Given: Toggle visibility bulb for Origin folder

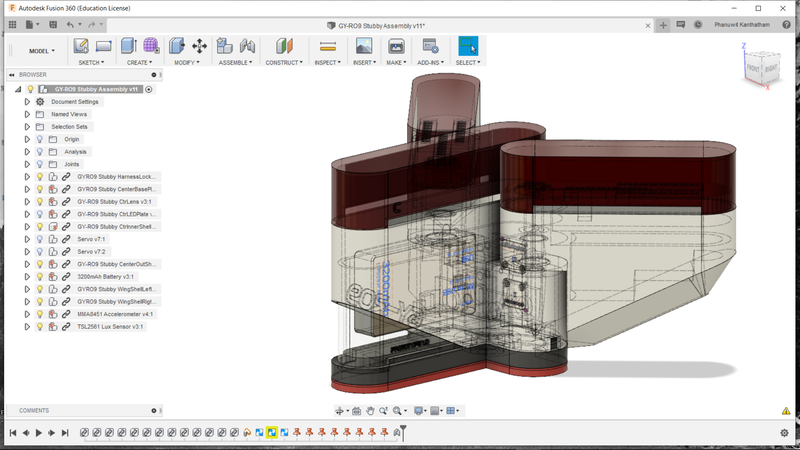Looking at the screenshot, I should [x=40, y=139].
